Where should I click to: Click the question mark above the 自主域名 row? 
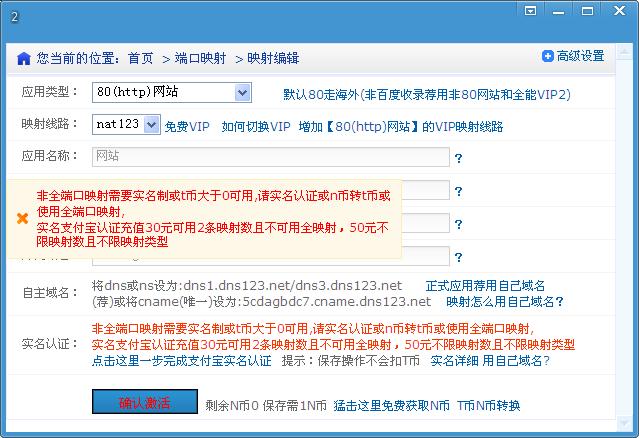458,257
